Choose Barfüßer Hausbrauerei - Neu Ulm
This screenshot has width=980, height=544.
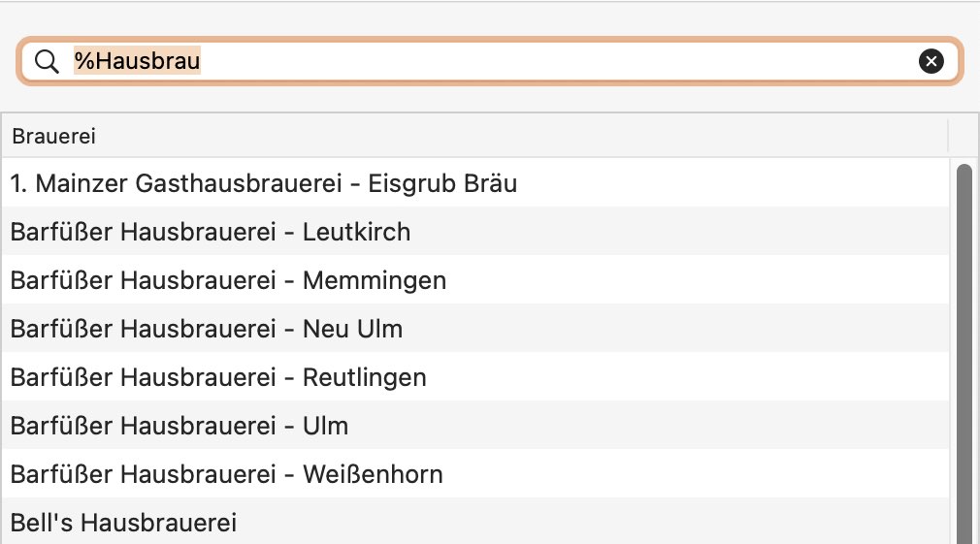click(475, 328)
